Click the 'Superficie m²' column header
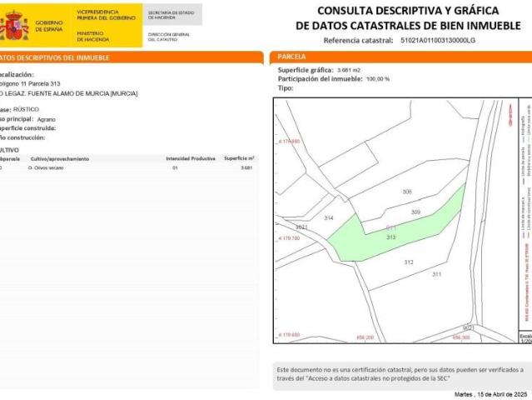 click(239, 158)
